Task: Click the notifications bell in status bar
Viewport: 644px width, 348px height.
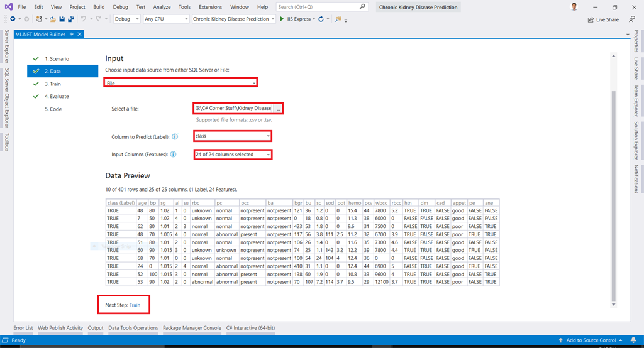Action: 633,340
